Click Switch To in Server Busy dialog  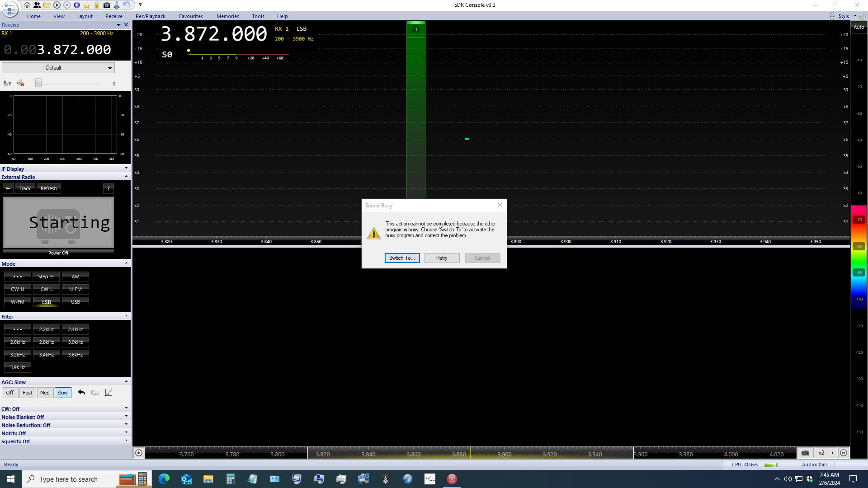(x=402, y=258)
